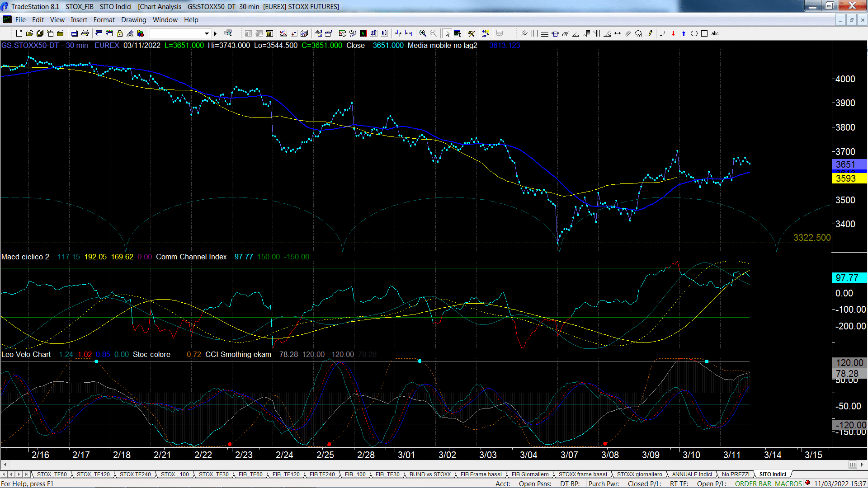Open the File menu

20,20
